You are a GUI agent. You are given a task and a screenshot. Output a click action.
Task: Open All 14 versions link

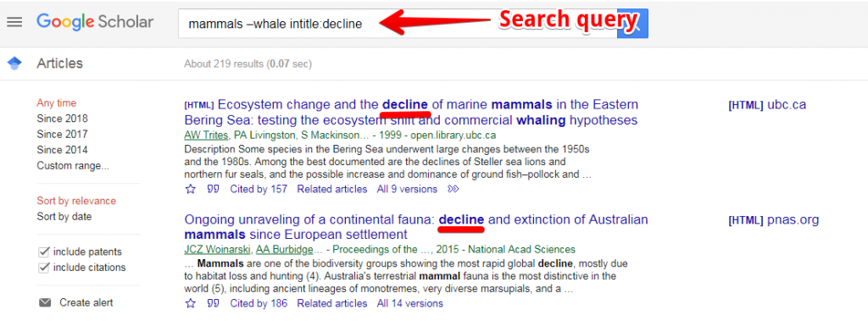click(409, 303)
